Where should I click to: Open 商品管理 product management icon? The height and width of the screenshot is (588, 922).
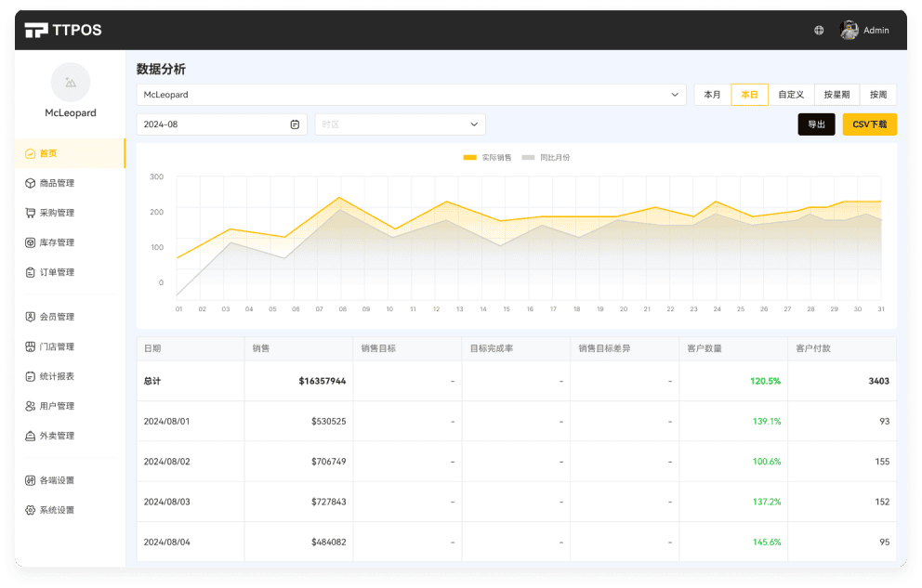pyautogui.click(x=31, y=183)
